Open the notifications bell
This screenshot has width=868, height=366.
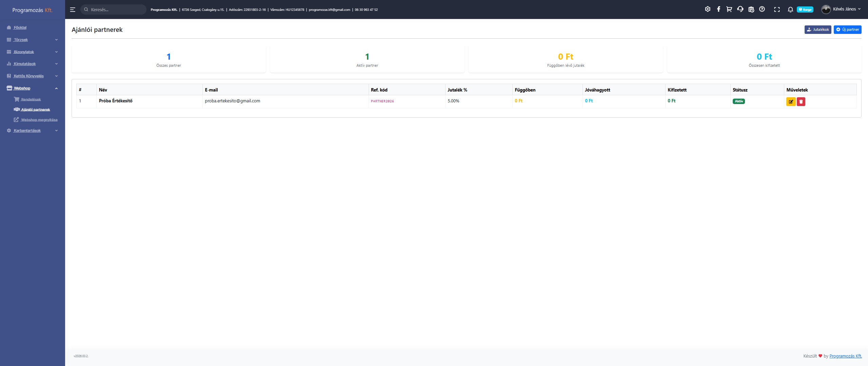pyautogui.click(x=790, y=9)
